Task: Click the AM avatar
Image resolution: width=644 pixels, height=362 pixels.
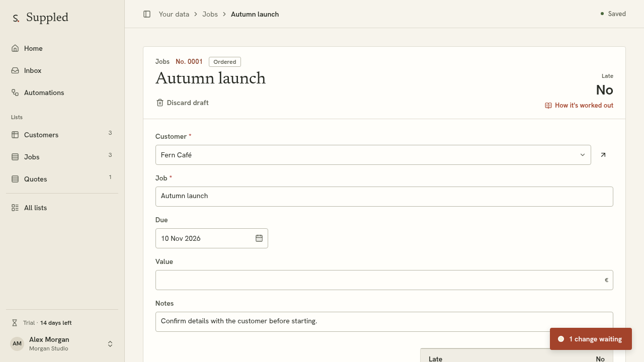Action: pos(17,344)
